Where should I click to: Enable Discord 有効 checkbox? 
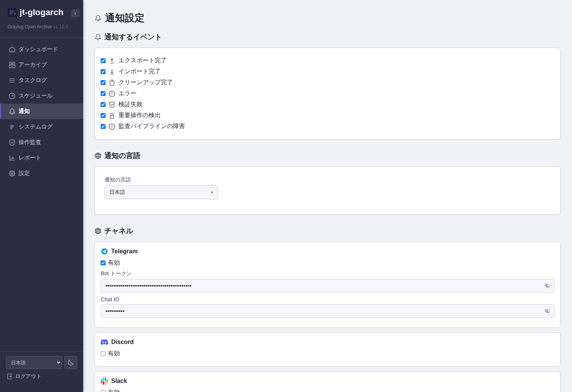(103, 354)
